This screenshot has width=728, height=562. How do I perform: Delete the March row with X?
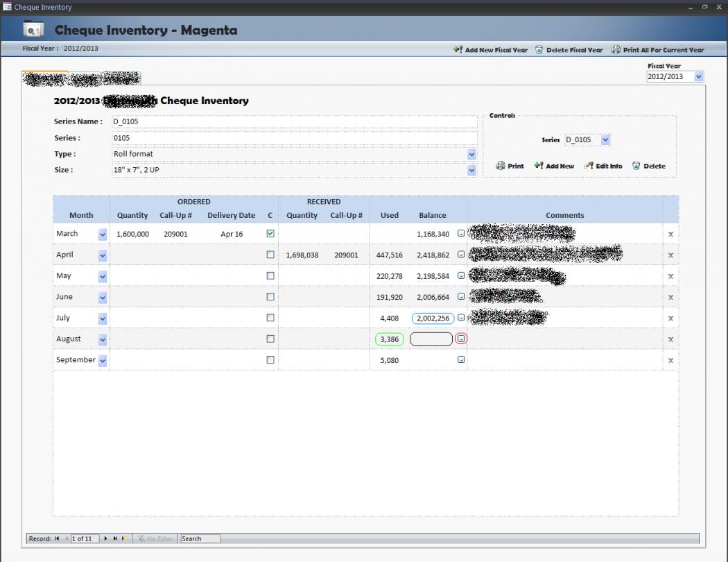670,234
